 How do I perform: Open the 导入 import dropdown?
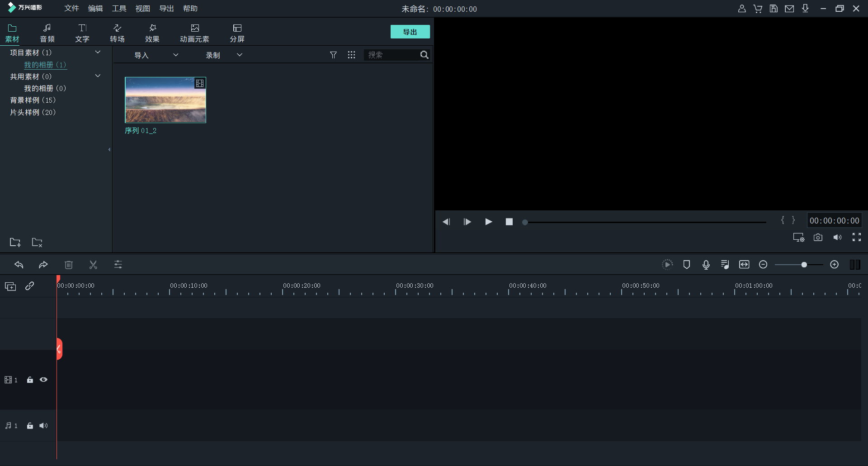[x=156, y=55]
